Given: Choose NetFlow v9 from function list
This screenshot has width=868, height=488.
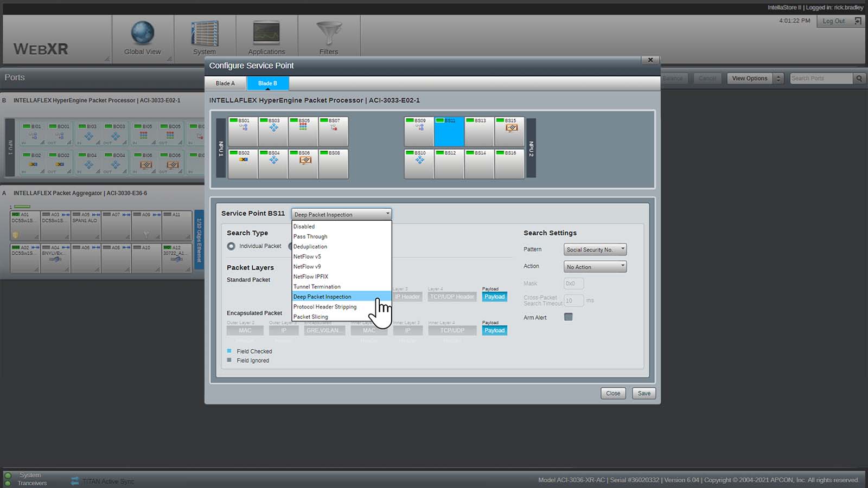Looking at the screenshot, I should (x=341, y=267).
